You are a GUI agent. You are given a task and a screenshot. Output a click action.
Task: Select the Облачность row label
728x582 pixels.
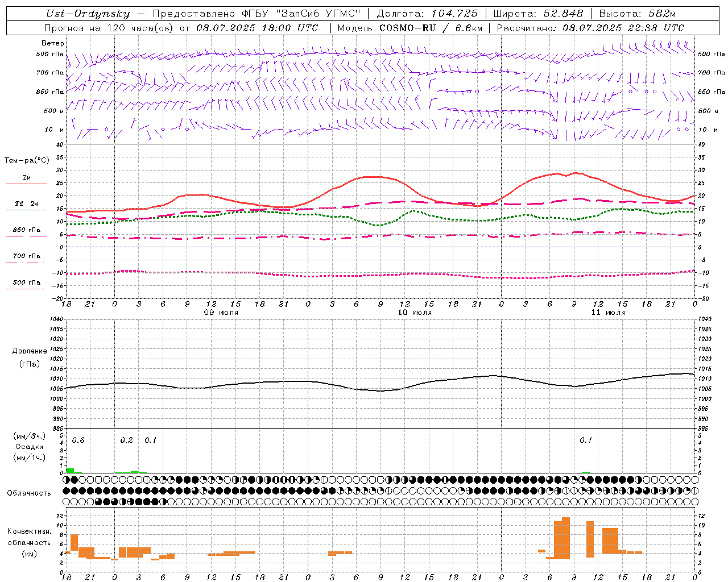(x=29, y=493)
